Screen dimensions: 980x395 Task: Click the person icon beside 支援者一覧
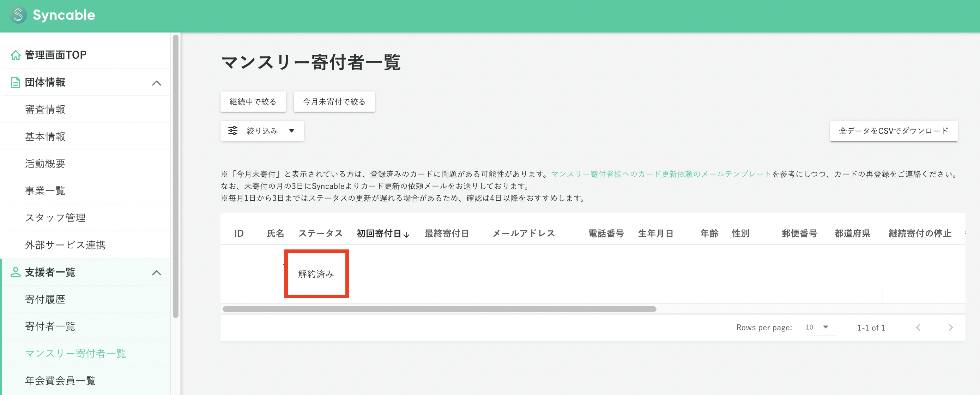[15, 273]
